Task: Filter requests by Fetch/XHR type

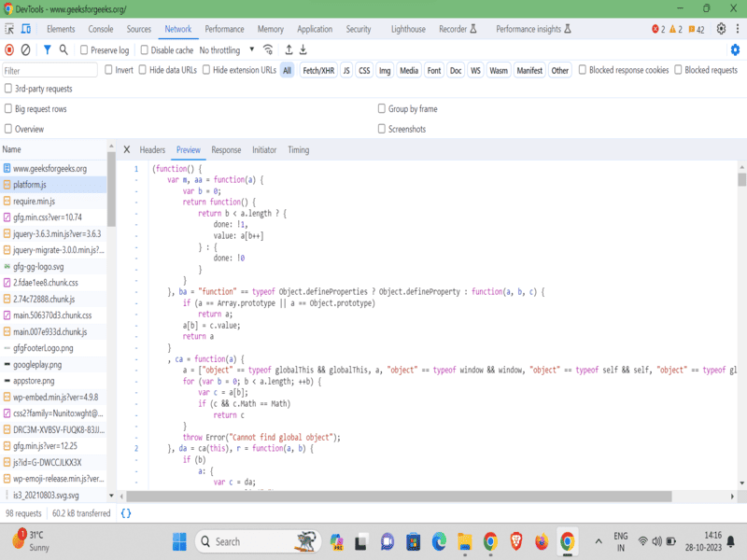Action: click(x=317, y=70)
